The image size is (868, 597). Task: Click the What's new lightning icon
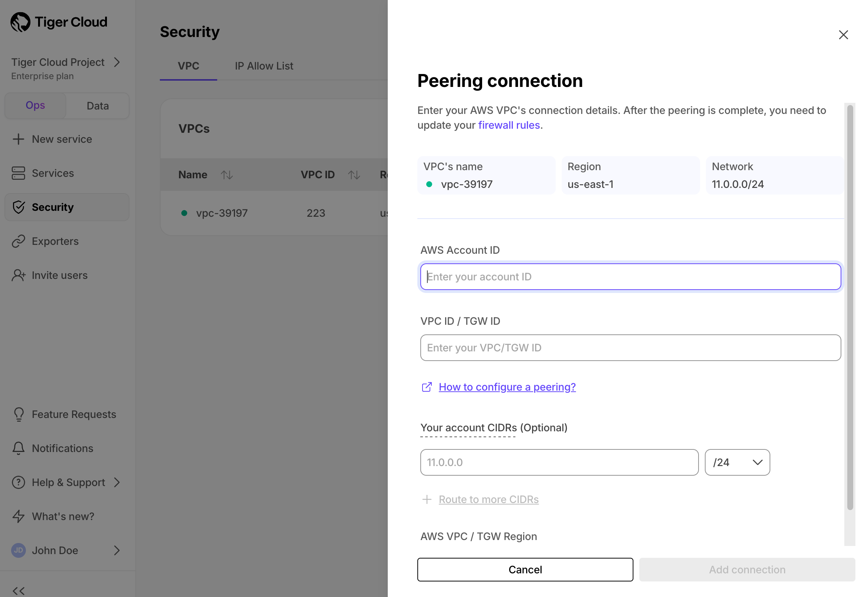[x=18, y=517]
